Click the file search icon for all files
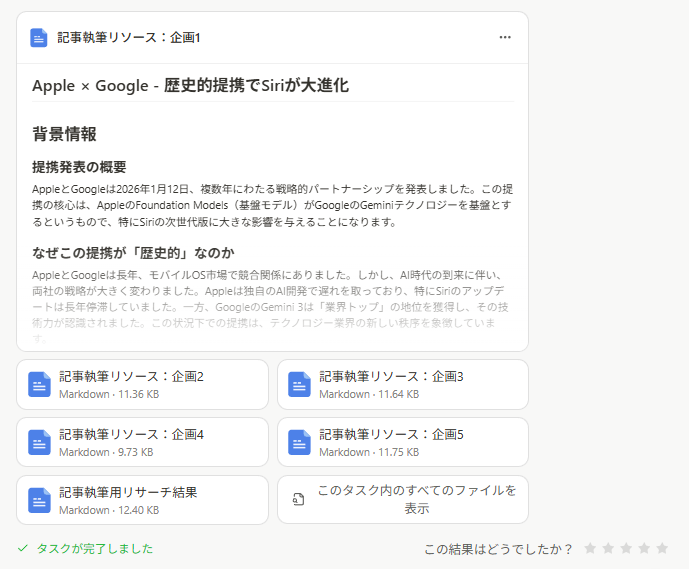 point(298,500)
